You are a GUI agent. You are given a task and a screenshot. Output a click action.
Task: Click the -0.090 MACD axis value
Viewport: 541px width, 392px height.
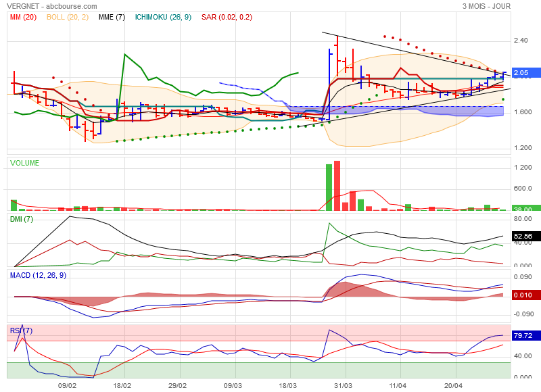pyautogui.click(x=523, y=314)
